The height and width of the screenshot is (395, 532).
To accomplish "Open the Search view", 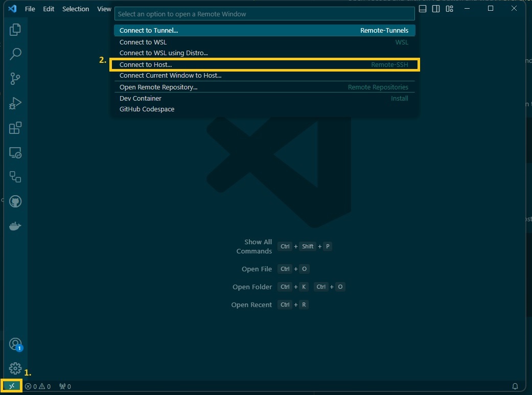I will point(15,54).
